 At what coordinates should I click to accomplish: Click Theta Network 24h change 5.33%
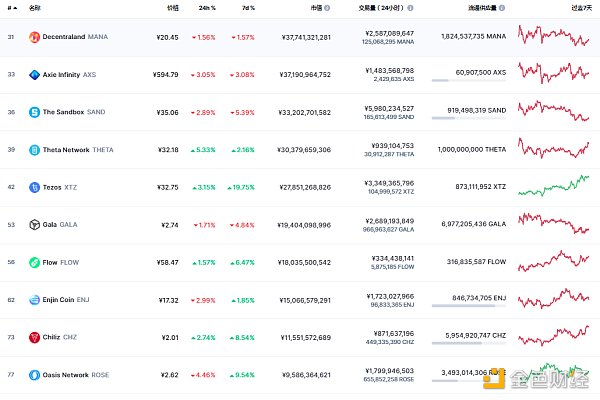pyautogui.click(x=203, y=150)
